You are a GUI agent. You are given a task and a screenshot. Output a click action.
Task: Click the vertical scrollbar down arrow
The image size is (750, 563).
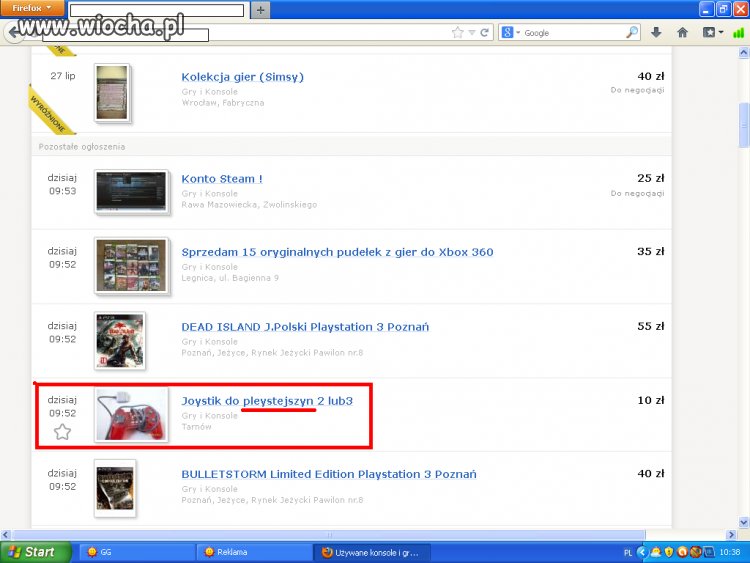tap(744, 522)
